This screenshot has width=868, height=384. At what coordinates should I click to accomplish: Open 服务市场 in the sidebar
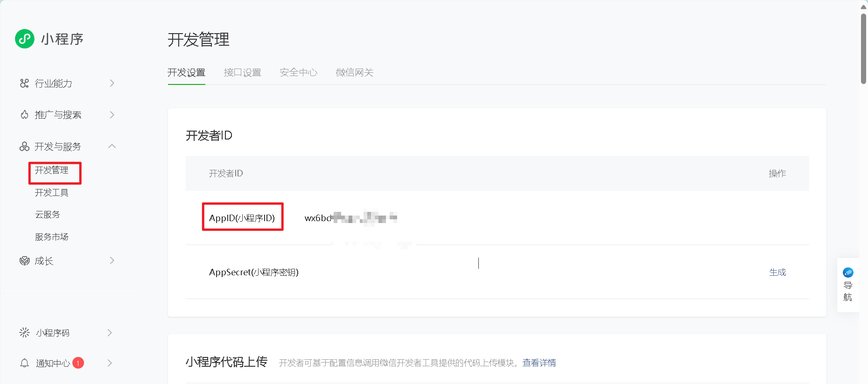[52, 237]
